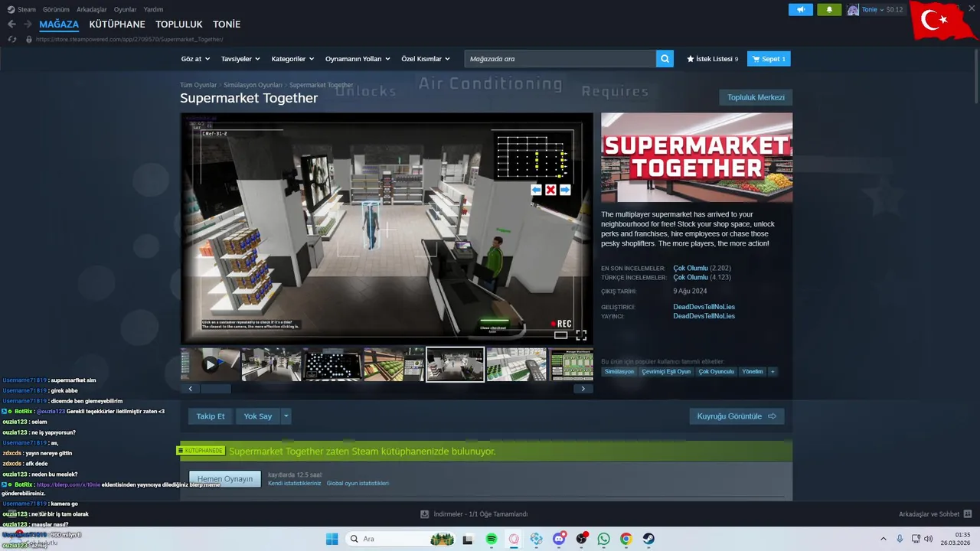Expand the Kategoriler dropdown
The width and height of the screenshot is (980, 551).
[x=292, y=59]
